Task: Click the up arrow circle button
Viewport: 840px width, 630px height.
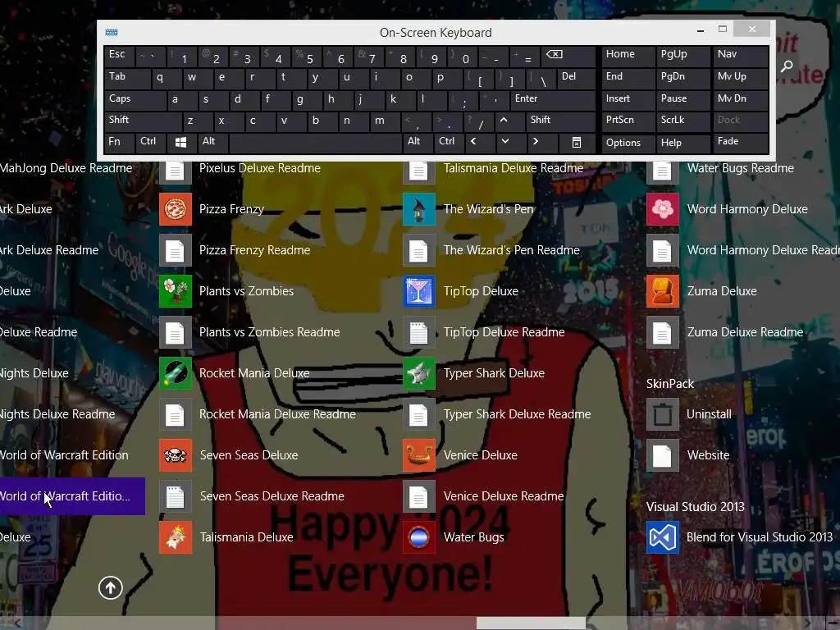Action: click(x=111, y=587)
